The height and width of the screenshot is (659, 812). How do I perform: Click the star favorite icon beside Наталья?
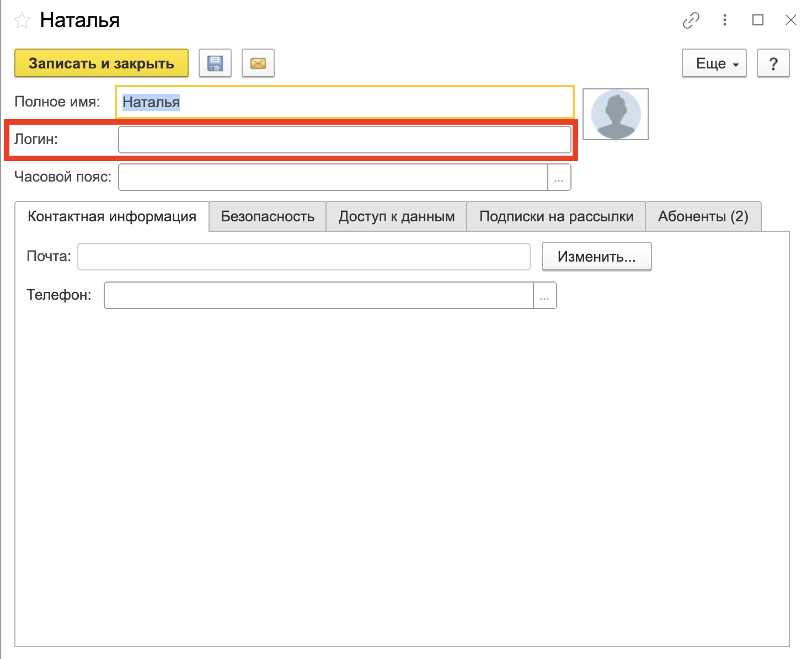pyautogui.click(x=22, y=21)
